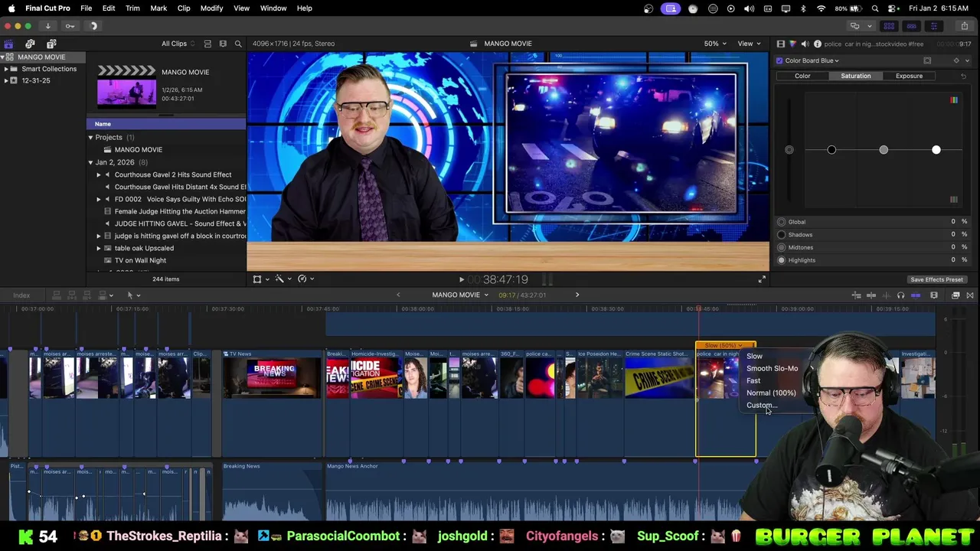The width and height of the screenshot is (980, 551).
Task: Click the Share export icon
Action: [964, 26]
